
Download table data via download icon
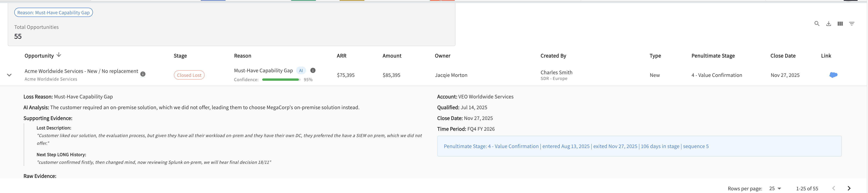[829, 23]
